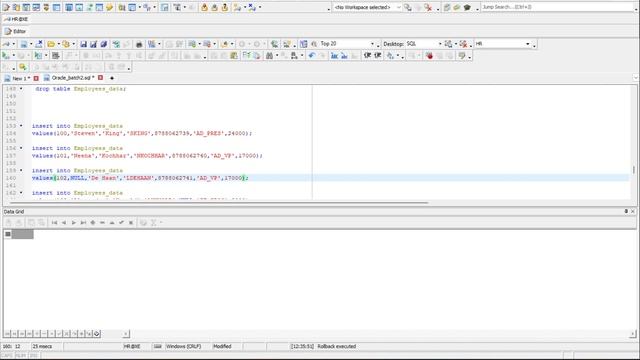
Task: Print the editor contents
Action: (x=139, y=44)
